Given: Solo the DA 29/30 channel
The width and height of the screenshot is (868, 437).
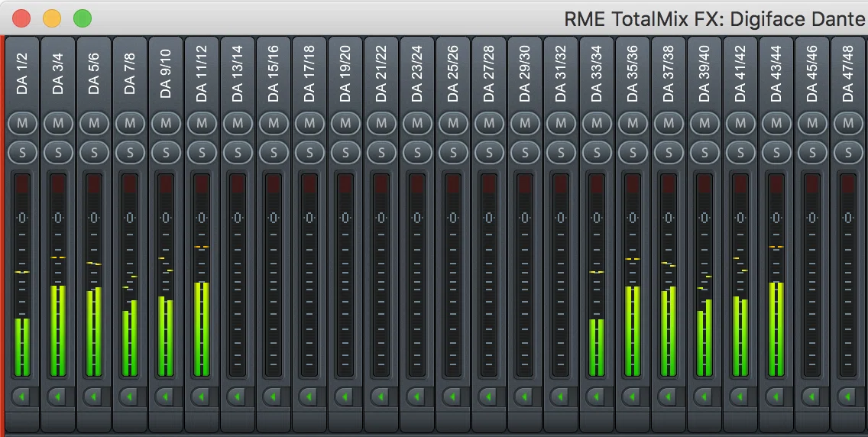Looking at the screenshot, I should click(x=525, y=152).
